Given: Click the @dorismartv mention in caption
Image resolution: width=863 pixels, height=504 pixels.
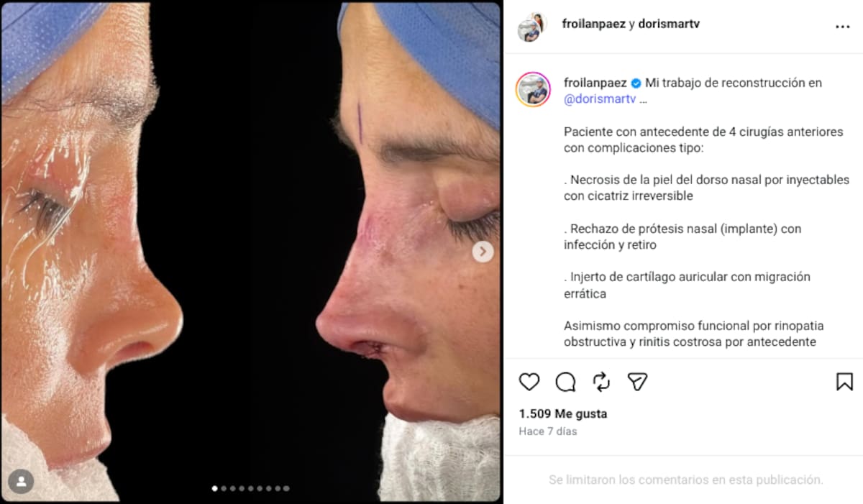Looking at the screenshot, I should 600,100.
